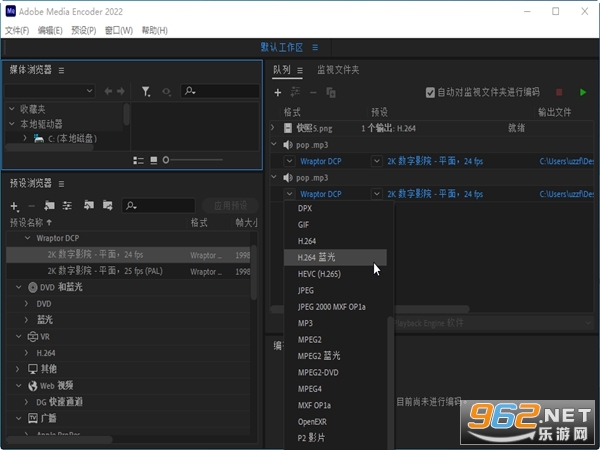The width and height of the screenshot is (600, 450).
Task: Create new preset with plus icon
Action: click(15, 206)
